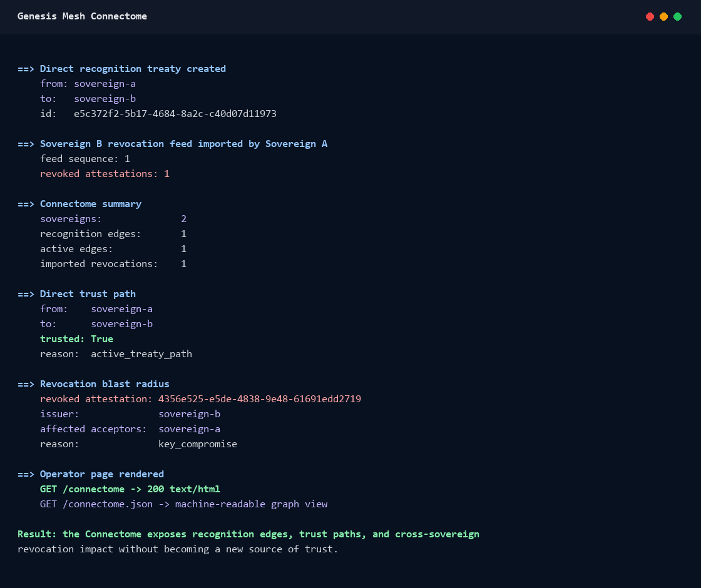The image size is (701, 588).
Task: Click 'to: sovereign-b' under treaty created
Action: [x=88, y=99]
